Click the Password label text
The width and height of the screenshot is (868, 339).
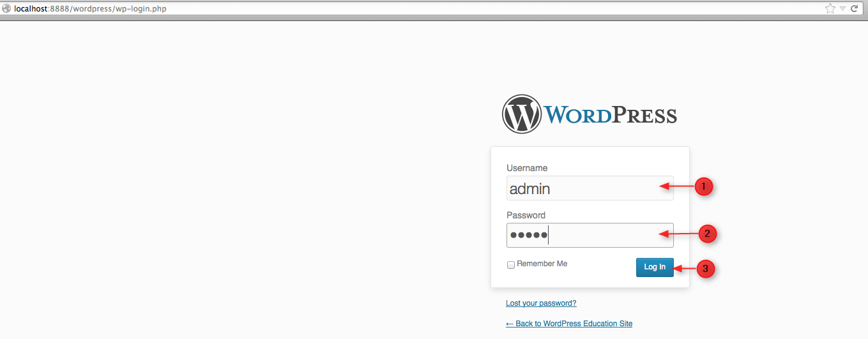(526, 215)
